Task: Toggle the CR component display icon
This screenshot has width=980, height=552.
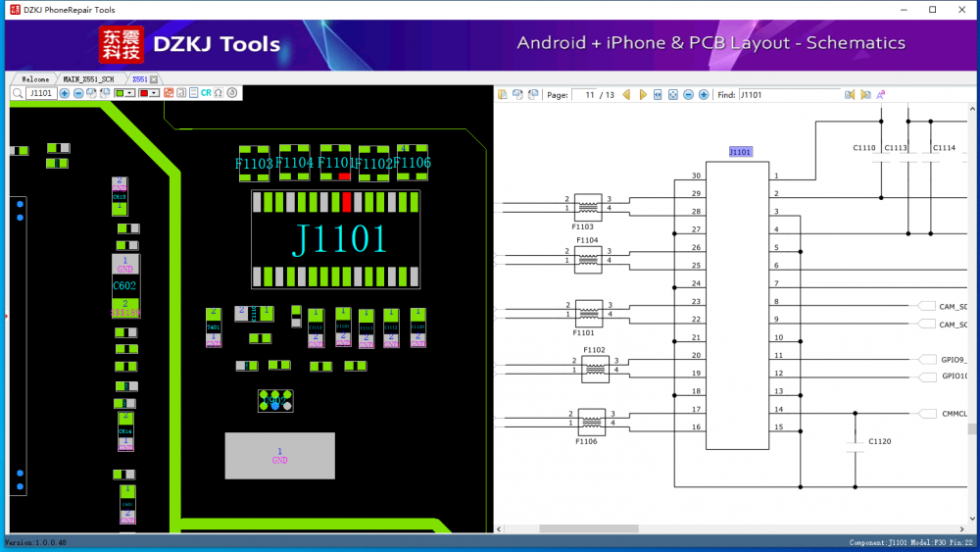Action: tap(206, 93)
